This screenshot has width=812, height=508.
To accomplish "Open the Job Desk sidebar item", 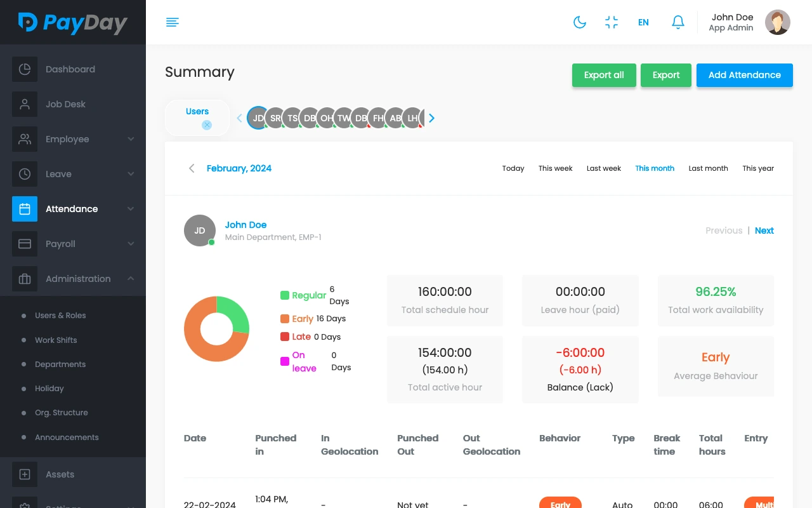I will pyautogui.click(x=65, y=104).
